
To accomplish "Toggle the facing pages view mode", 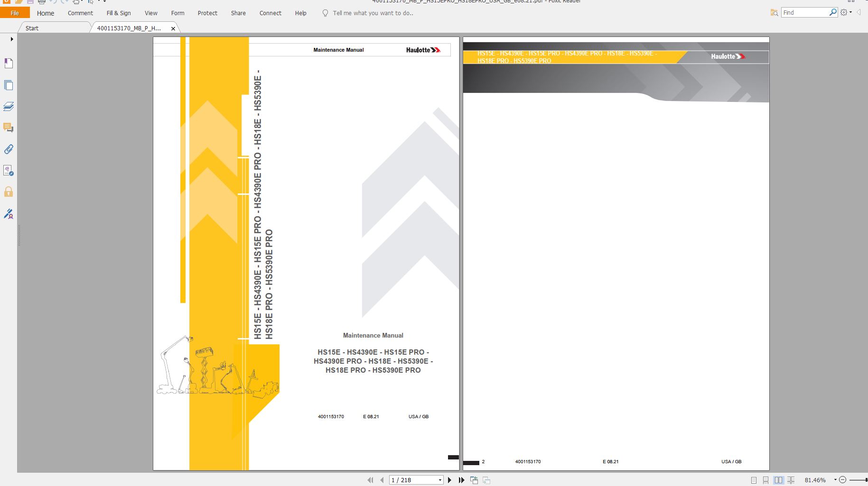I will [x=778, y=480].
